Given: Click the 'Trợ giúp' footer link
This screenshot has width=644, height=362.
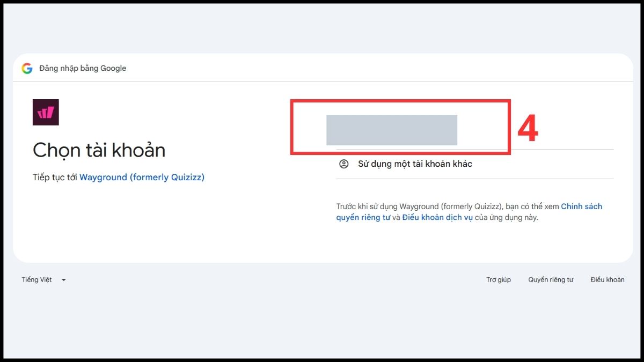Looking at the screenshot, I should click(499, 279).
